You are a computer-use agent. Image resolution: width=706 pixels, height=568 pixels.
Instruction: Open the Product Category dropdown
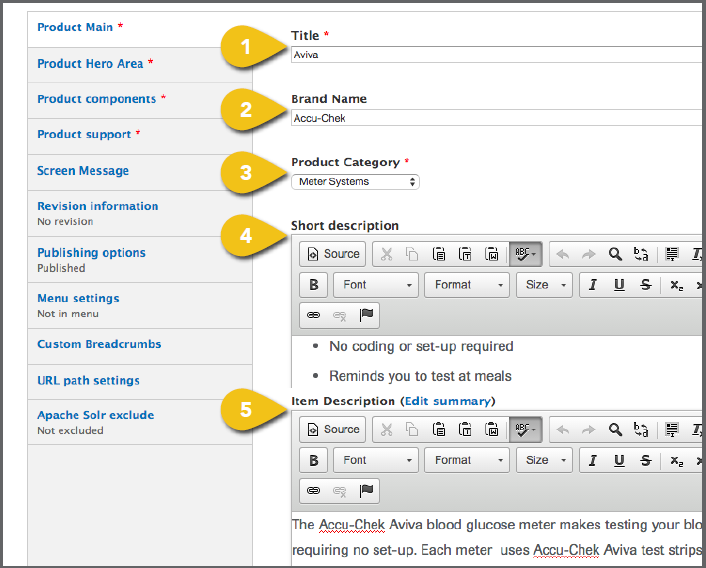click(x=355, y=182)
